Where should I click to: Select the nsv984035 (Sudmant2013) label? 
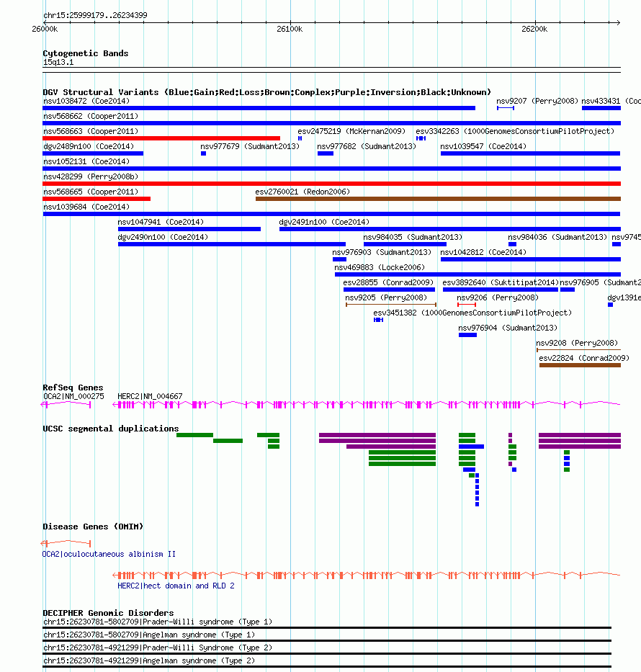tap(413, 237)
